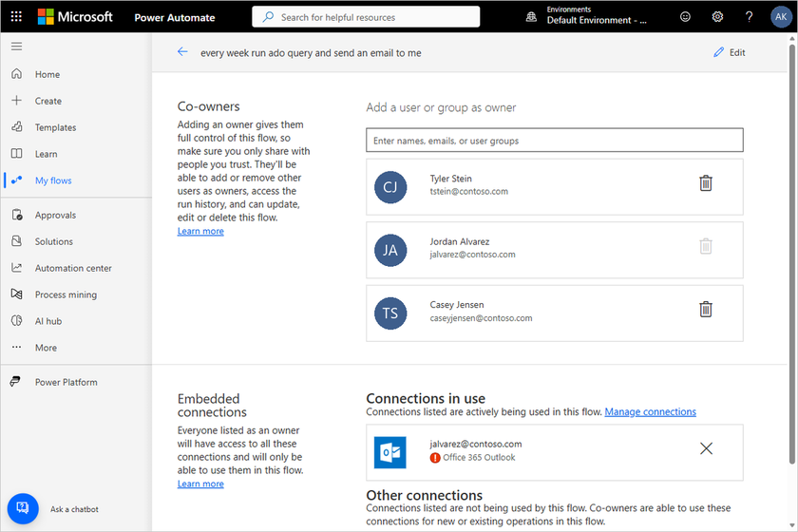Image resolution: width=798 pixels, height=532 pixels.
Task: Click the Jordan Alvarez name
Action: [459, 242]
